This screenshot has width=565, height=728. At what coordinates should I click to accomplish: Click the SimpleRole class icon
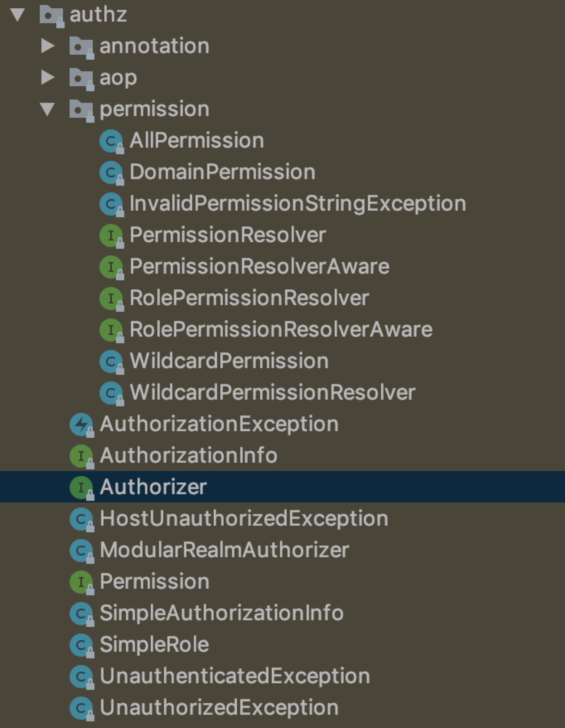point(82,645)
